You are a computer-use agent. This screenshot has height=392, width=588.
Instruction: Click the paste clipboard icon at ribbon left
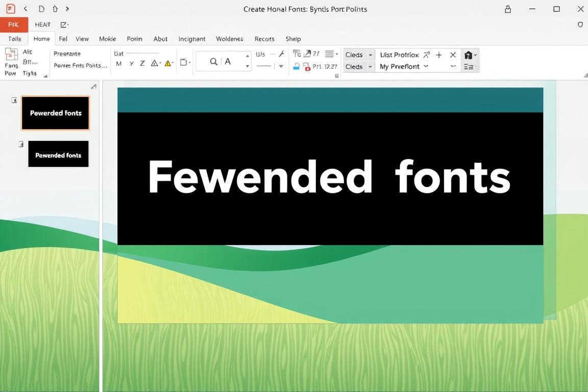(x=11, y=55)
